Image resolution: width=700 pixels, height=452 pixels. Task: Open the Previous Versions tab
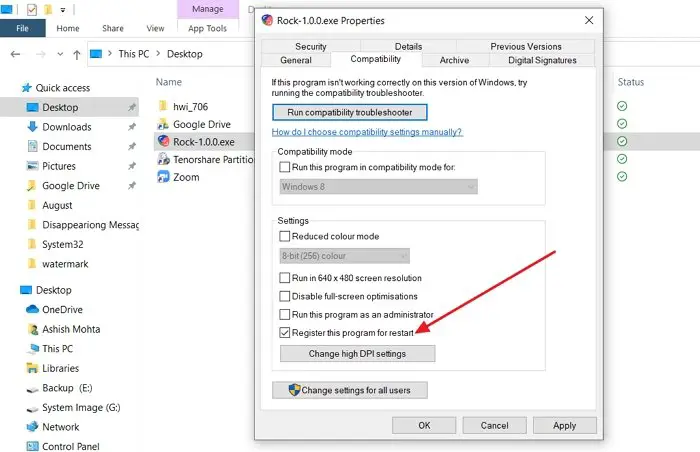tap(525, 46)
